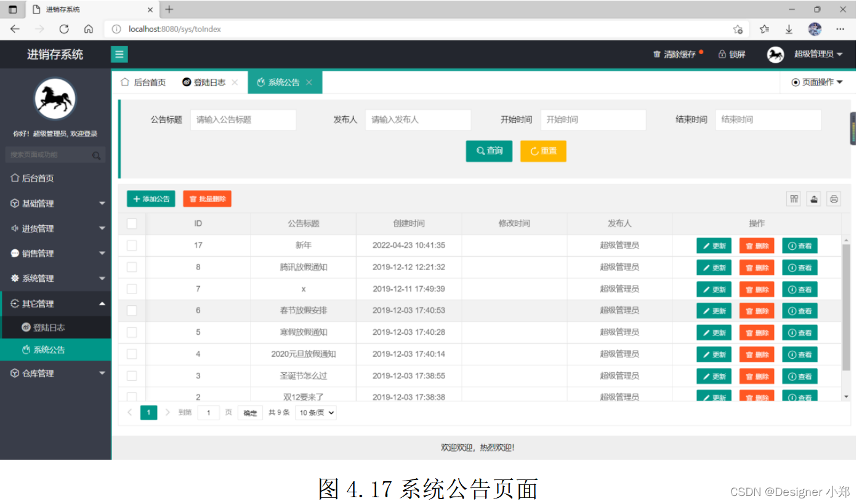Collapse the 其它管理 sidebar menu
The height and width of the screenshot is (504, 859).
(x=55, y=303)
